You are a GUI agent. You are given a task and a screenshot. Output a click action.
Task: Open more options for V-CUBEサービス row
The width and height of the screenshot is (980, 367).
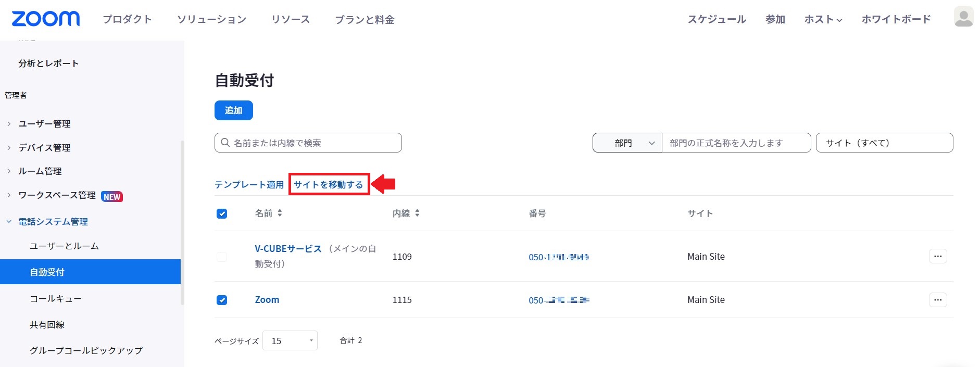click(x=937, y=256)
